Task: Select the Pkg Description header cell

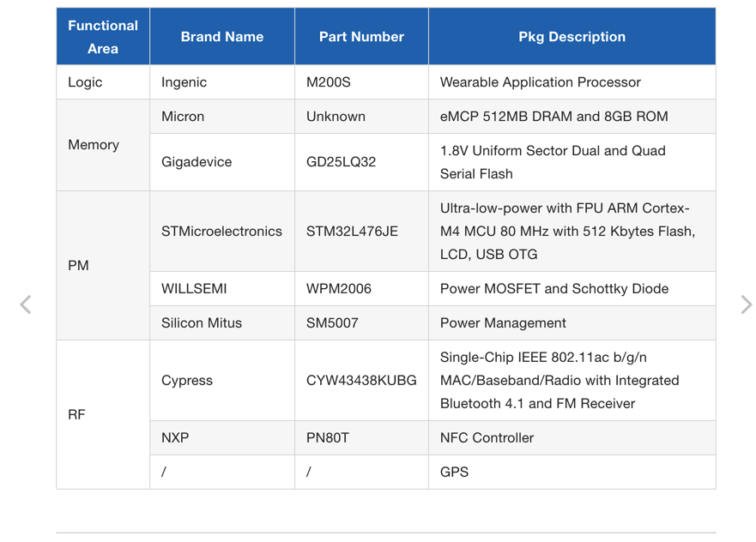Action: (572, 37)
